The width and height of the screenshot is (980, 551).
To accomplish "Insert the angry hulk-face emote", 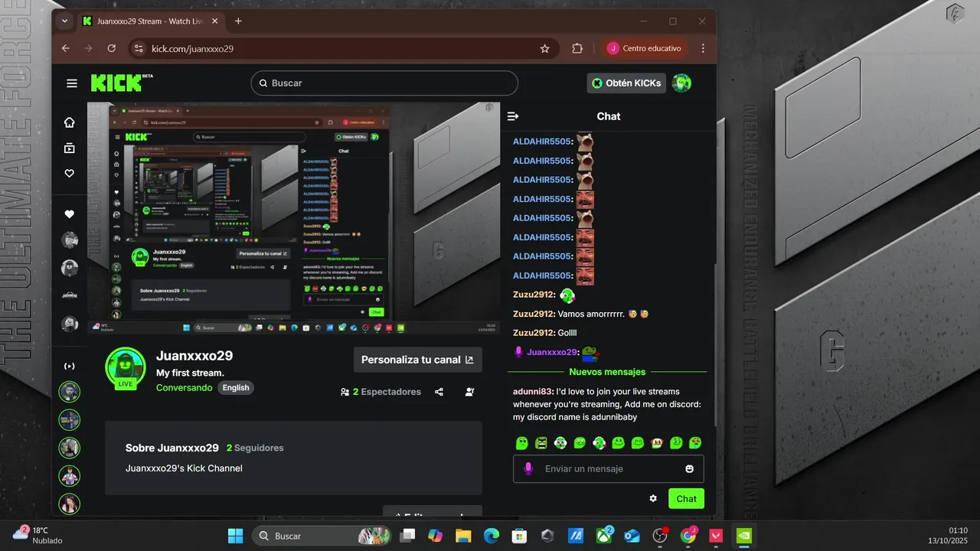I will click(x=541, y=442).
